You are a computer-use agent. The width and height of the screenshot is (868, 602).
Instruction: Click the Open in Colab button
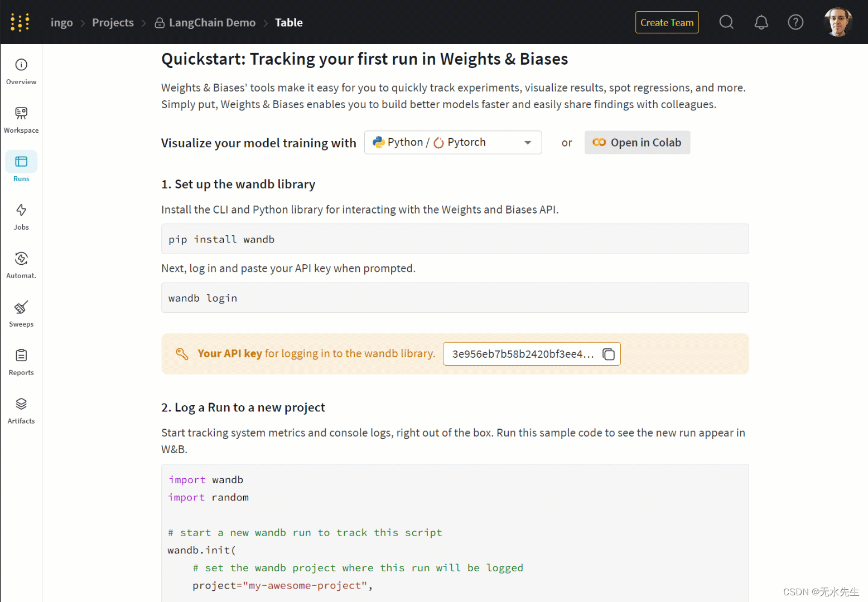tap(637, 143)
